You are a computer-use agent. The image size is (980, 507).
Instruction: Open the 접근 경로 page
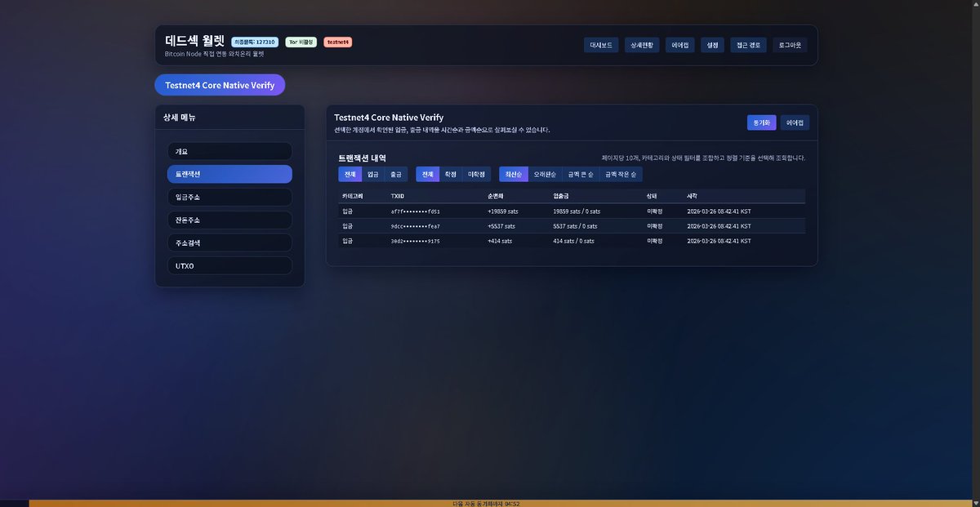tap(748, 45)
